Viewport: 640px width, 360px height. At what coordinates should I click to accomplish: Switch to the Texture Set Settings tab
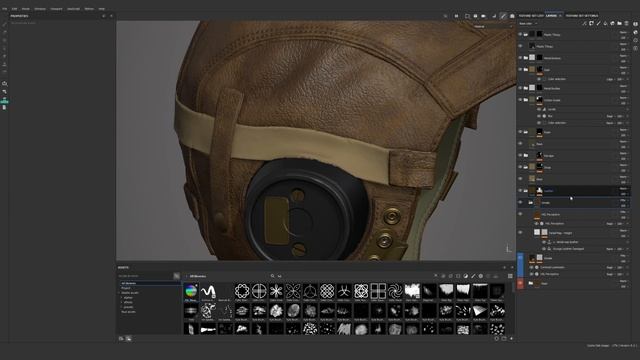pos(582,16)
